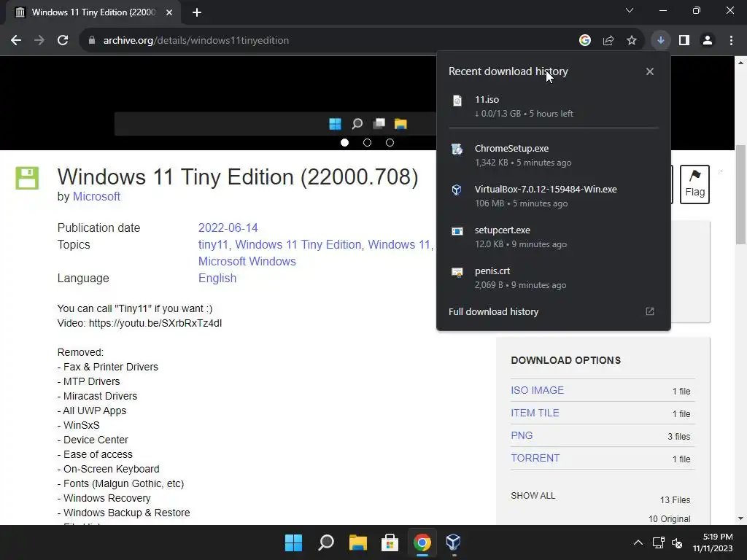Click the 11.iso file icon

click(x=457, y=101)
